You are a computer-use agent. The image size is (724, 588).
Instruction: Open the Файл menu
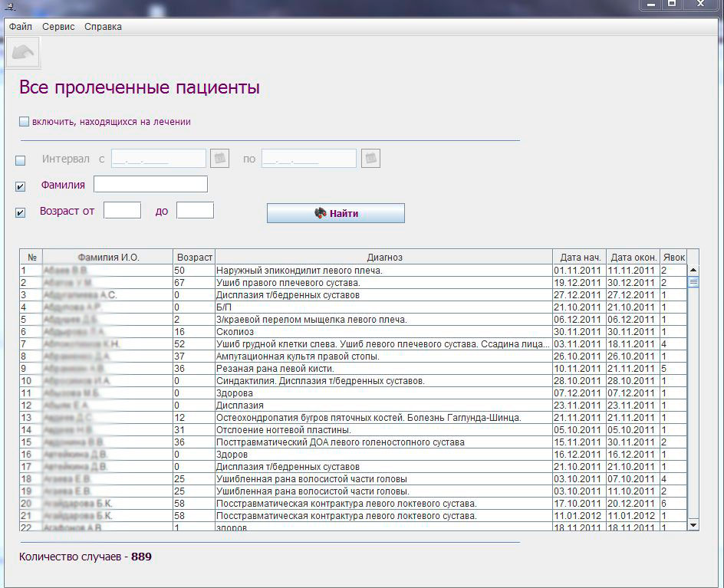(x=21, y=27)
